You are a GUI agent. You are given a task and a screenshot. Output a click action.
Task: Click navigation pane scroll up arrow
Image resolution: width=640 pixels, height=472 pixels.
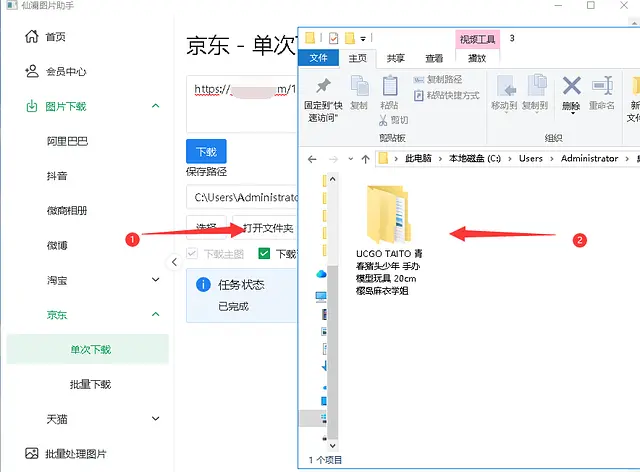332,179
